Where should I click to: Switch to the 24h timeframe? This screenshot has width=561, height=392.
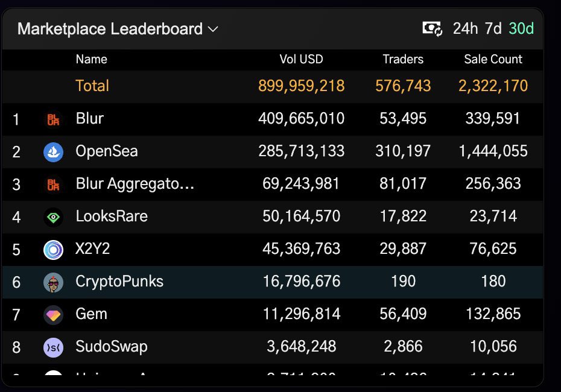[x=465, y=28]
